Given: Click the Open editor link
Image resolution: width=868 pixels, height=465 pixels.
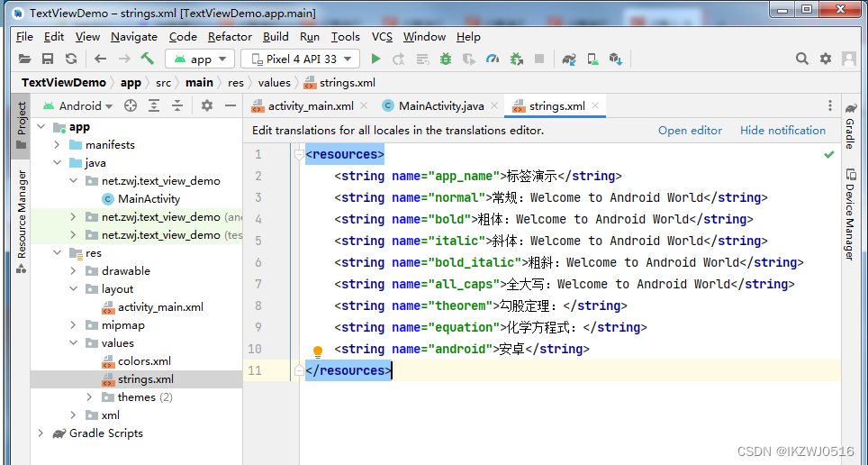Looking at the screenshot, I should click(690, 131).
